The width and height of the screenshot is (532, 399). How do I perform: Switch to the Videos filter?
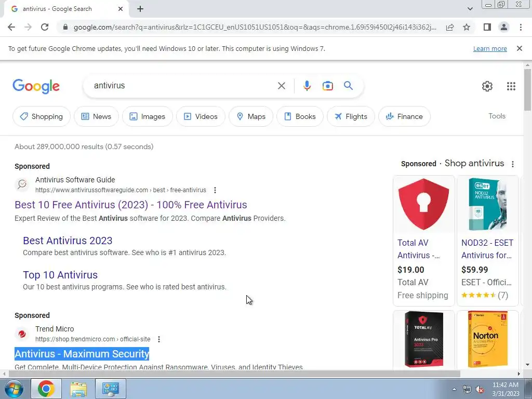point(201,116)
